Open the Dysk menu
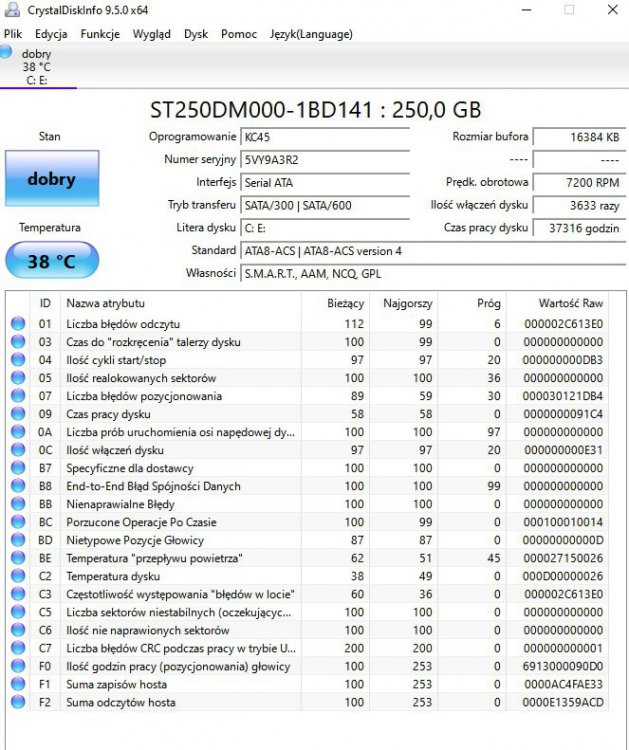The height and width of the screenshot is (750, 629). point(196,33)
